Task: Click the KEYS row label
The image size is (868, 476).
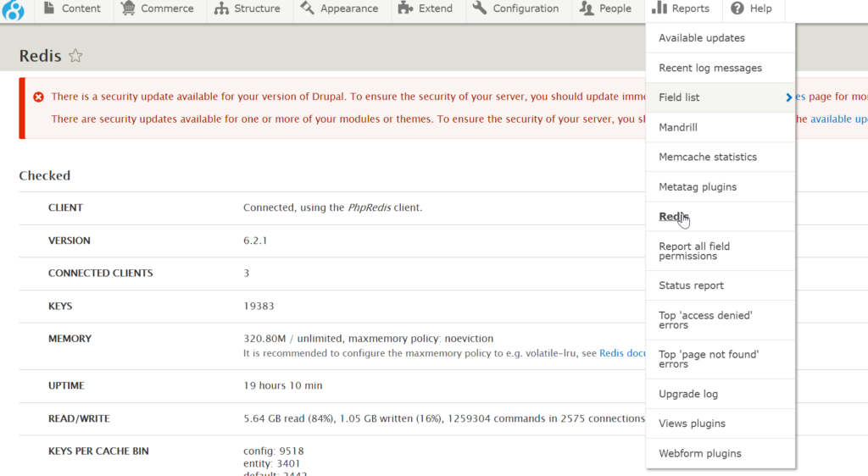Action: tap(60, 306)
